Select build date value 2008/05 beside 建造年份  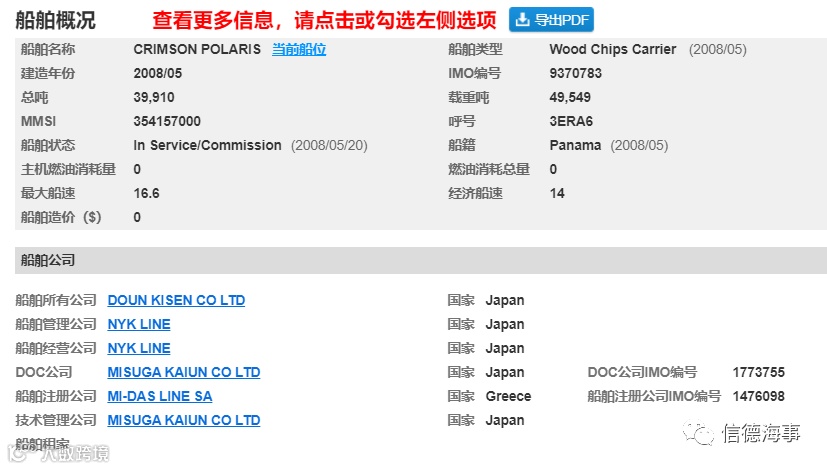158,73
